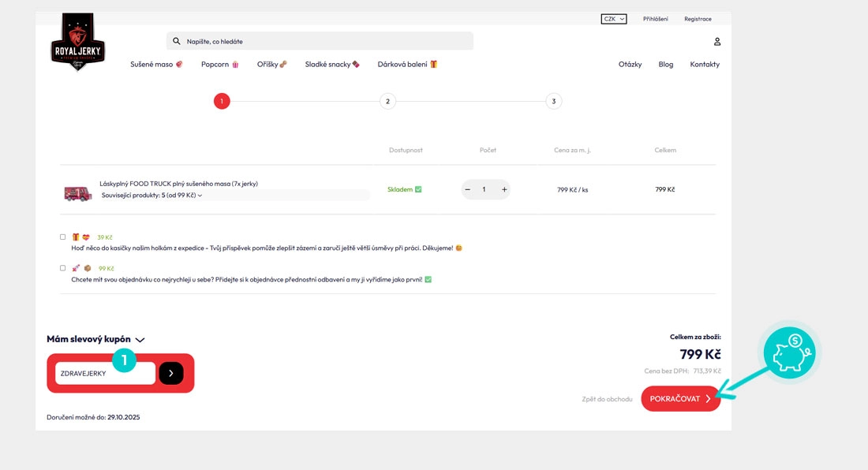
Task: Click the coupon code input field
Action: (x=105, y=373)
